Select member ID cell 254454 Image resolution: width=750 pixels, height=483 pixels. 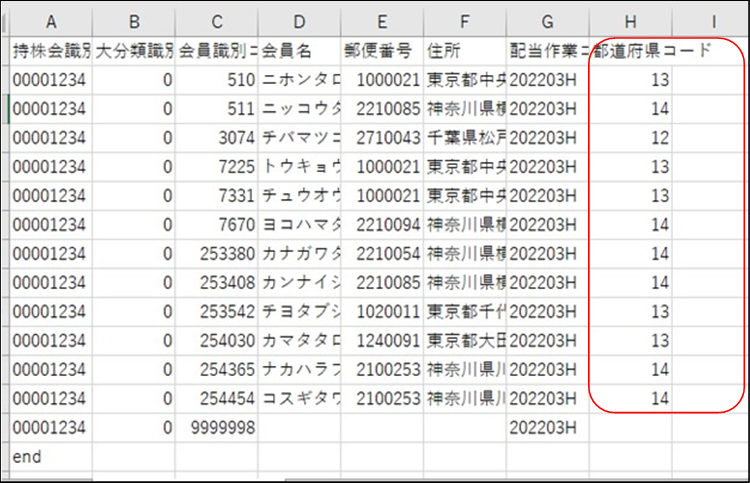216,398
